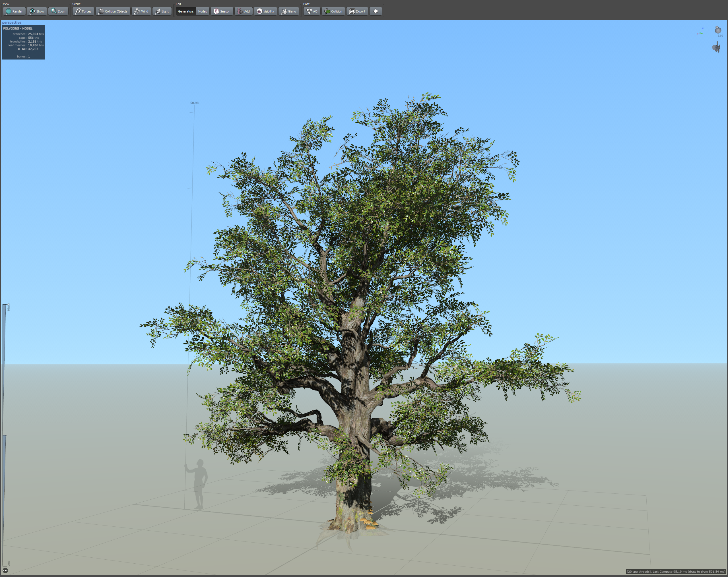This screenshot has width=728, height=577.
Task: Click the AO post button
Action: pos(312,11)
